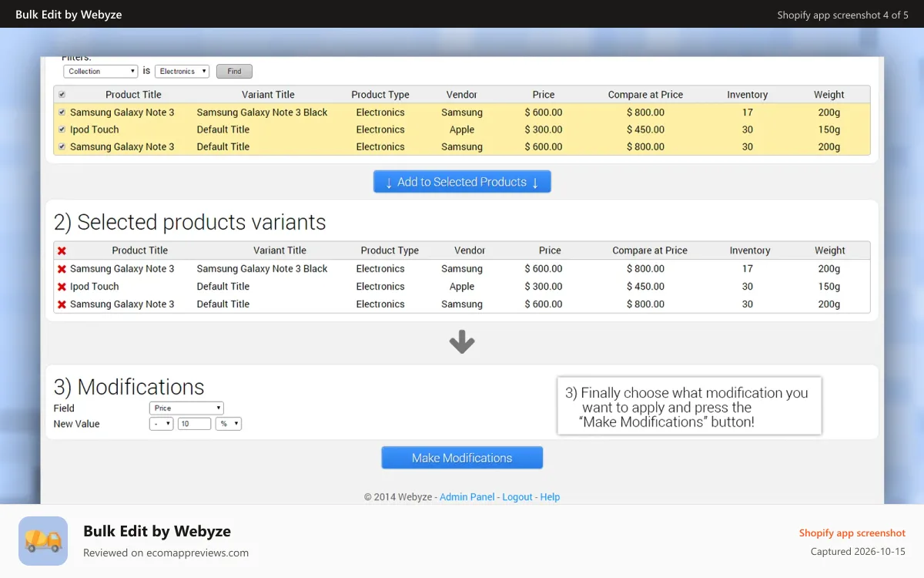The image size is (924, 578).
Task: Remove Ipod Touch row from selected variants
Action: 62,287
